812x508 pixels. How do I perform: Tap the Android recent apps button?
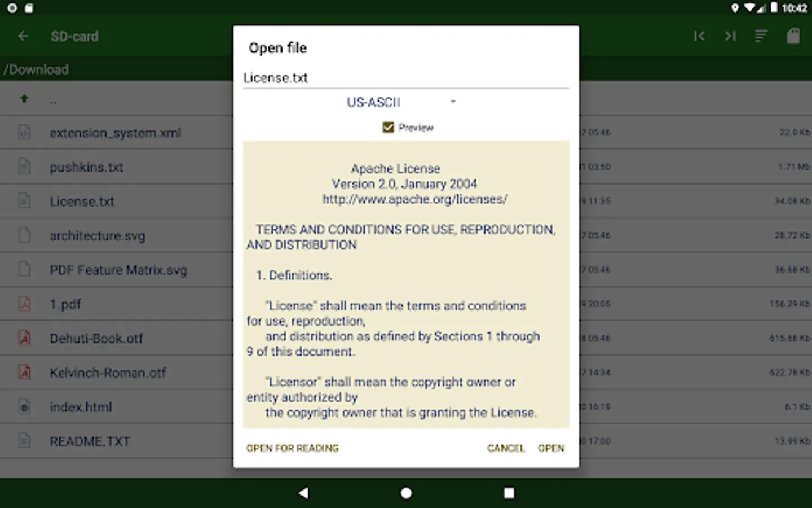point(509,493)
